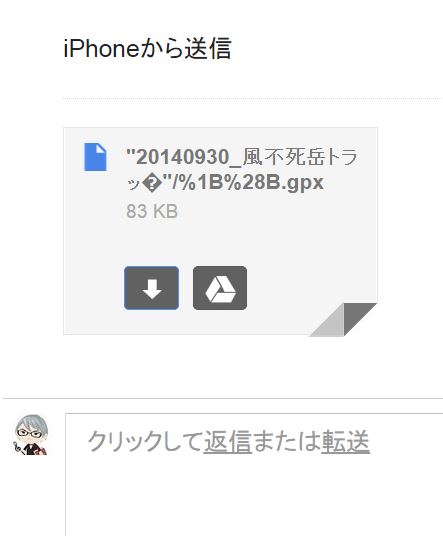Click the dotted separator above the attachment

click(253, 98)
